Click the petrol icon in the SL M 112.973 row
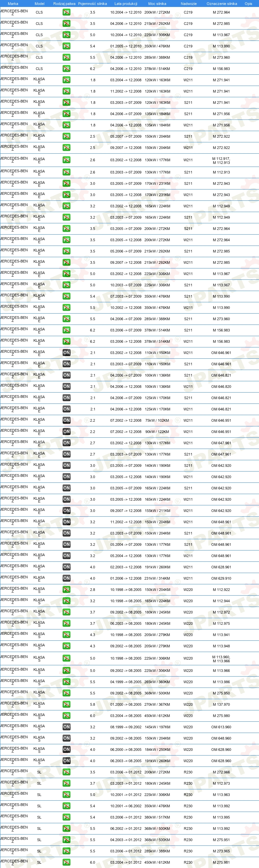The image size is (259, 868). click(67, 783)
